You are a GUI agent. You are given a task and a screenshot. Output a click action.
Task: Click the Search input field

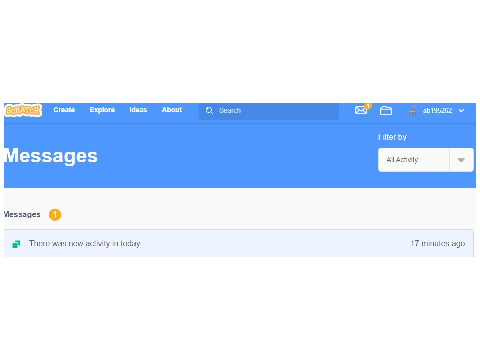269,111
